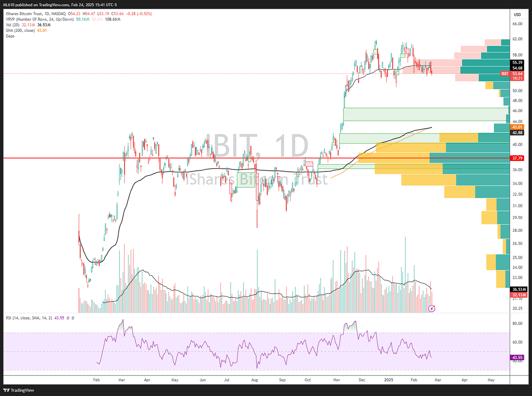Click the Gaps indicator legend entry

click(x=10, y=36)
